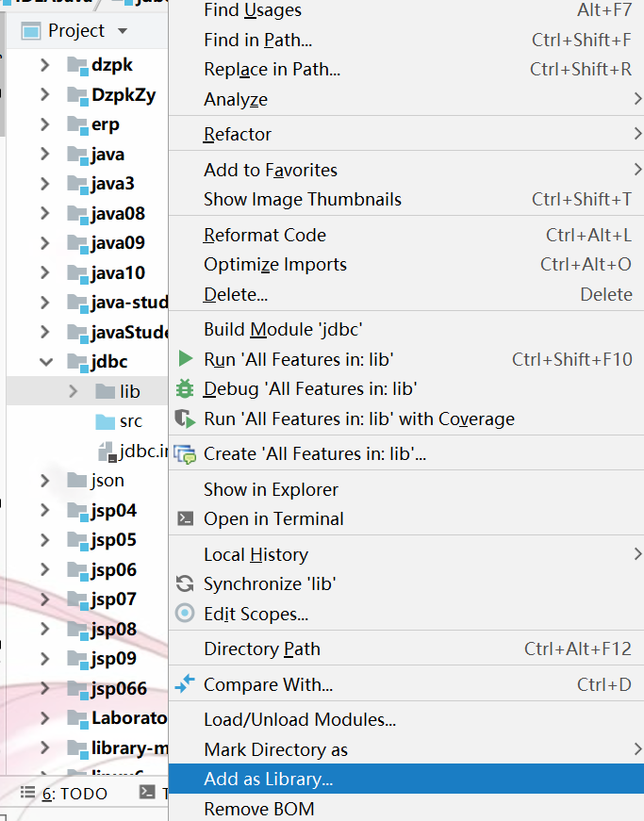Click the erp module folder icon

(78, 125)
